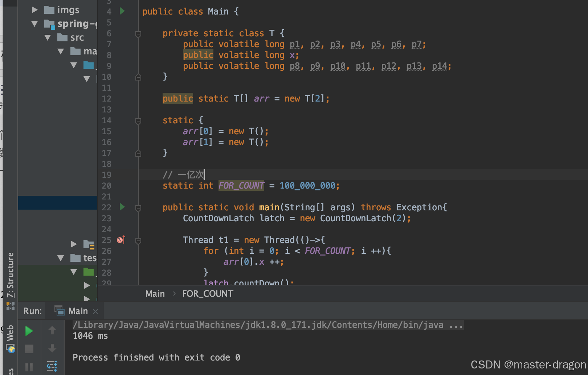Select the Main tab in the Run panel
The width and height of the screenshot is (588, 375).
[x=78, y=311]
